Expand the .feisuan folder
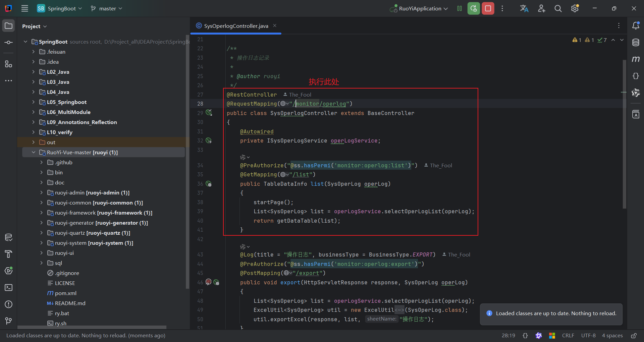Image resolution: width=644 pixels, height=342 pixels. [x=34, y=52]
